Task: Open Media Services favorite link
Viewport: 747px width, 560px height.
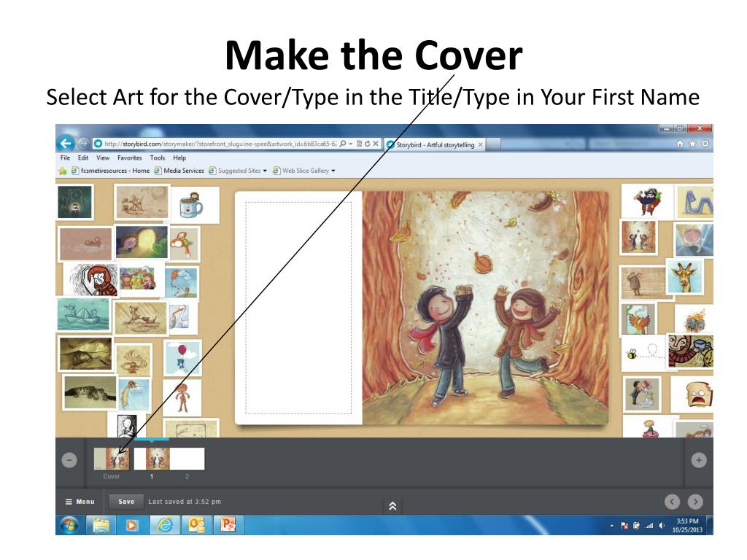Action: click(x=179, y=171)
